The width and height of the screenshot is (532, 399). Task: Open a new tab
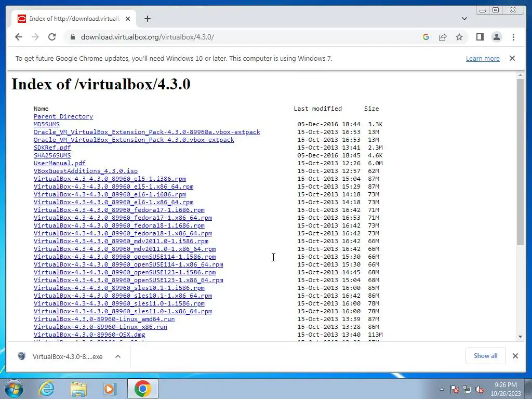[x=147, y=19]
